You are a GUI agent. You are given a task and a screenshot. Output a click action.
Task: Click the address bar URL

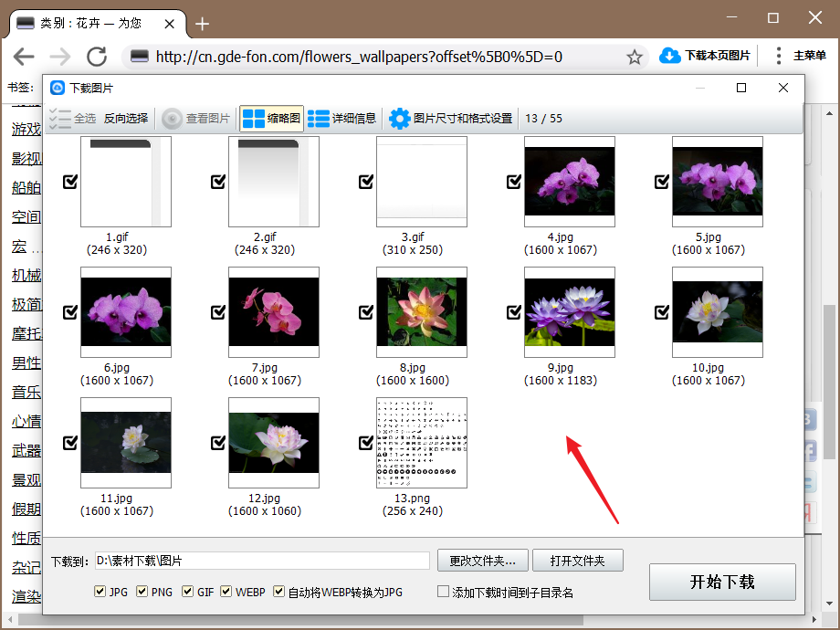point(359,57)
